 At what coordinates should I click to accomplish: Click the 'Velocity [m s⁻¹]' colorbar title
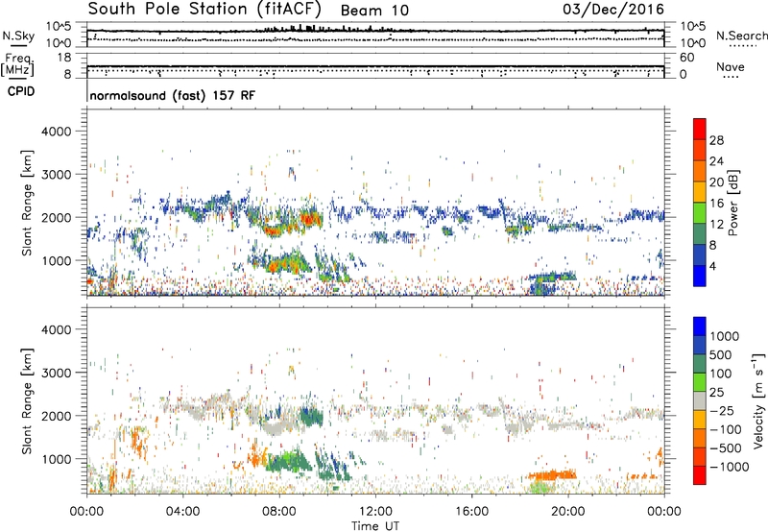point(758,400)
